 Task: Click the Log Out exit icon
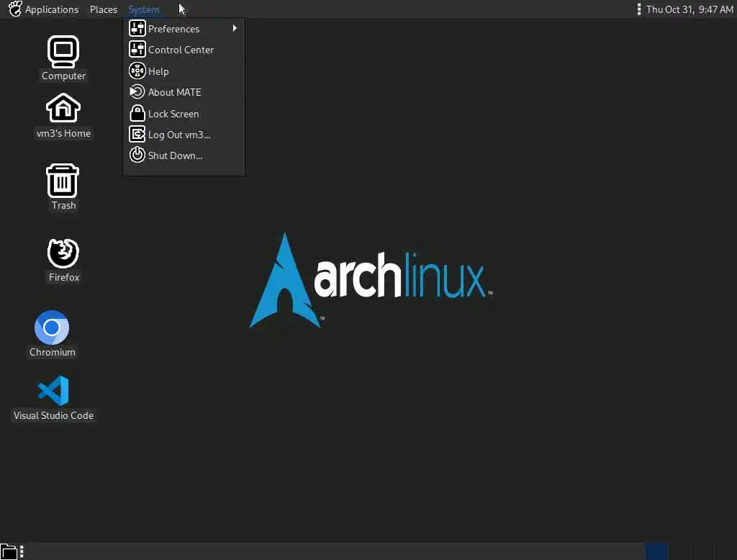[x=137, y=134]
